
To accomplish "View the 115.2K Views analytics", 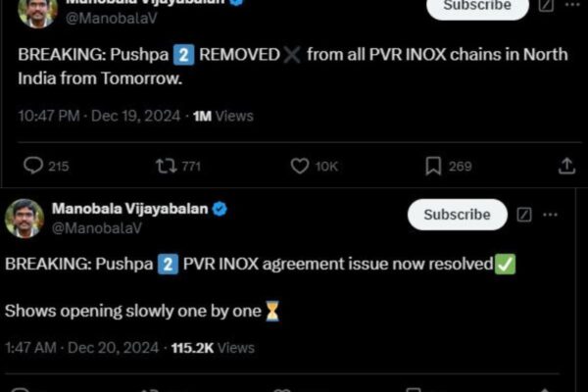I will [213, 347].
